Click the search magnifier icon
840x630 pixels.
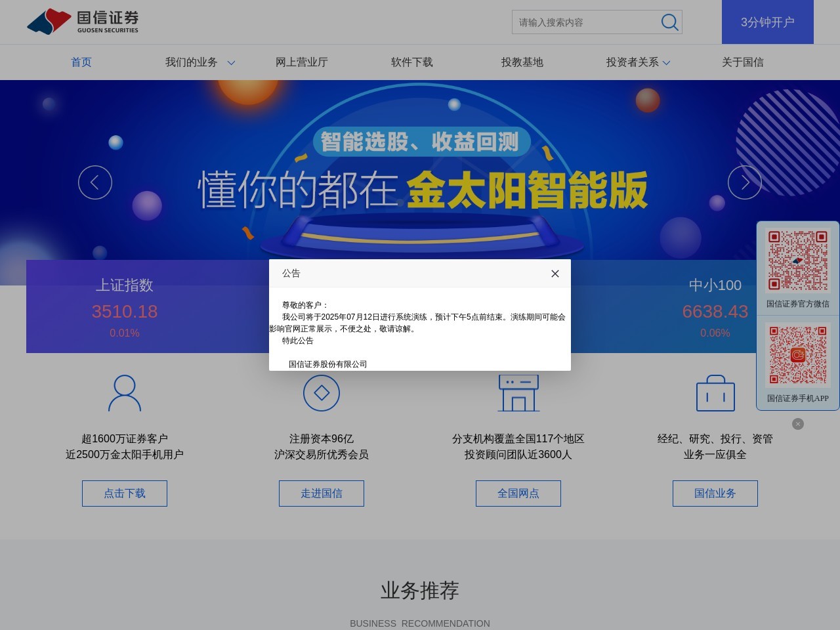(x=669, y=22)
